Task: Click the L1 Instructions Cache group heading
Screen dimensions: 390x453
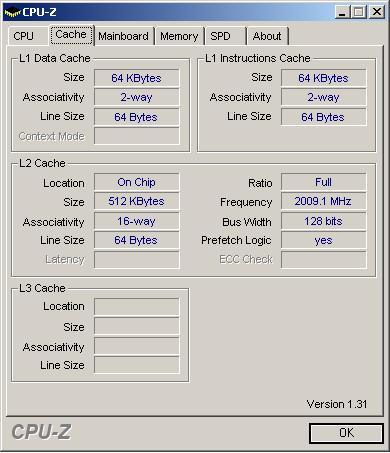Action: (258, 58)
